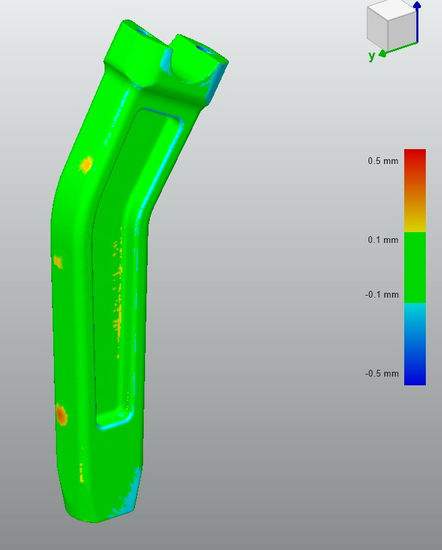Click the red-orange band of color legend
The width and height of the screenshot is (442, 550).
click(x=415, y=190)
